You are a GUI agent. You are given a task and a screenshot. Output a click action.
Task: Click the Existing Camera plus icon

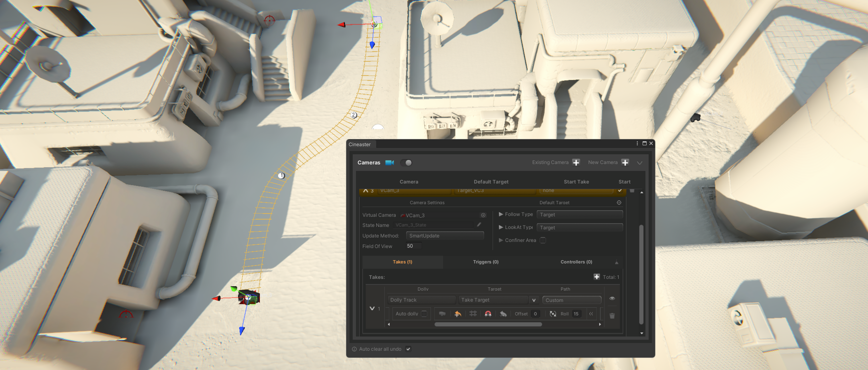(576, 162)
